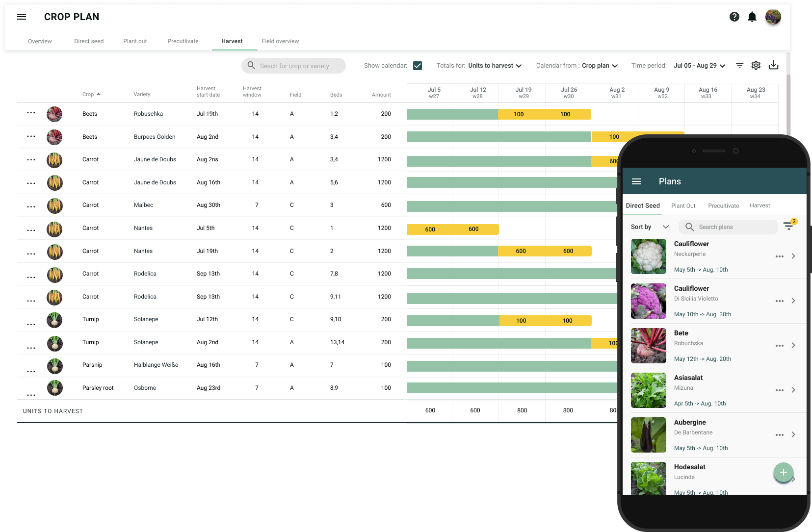The height and width of the screenshot is (532, 812).
Task: Click the yellow harvest bar for Turnip Solanepe Jul 12th
Action: (x=546, y=321)
